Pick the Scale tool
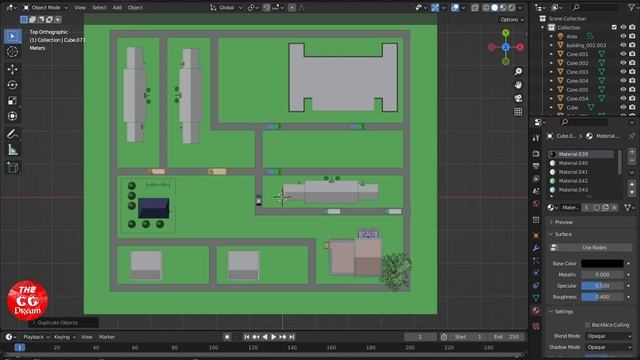The height and width of the screenshot is (360, 640). point(13,100)
